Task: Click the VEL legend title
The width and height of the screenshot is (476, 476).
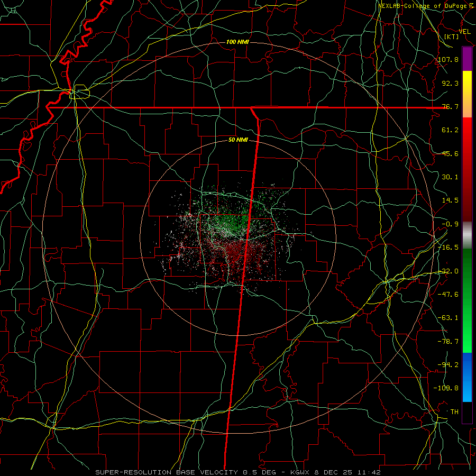Action: pos(464,32)
